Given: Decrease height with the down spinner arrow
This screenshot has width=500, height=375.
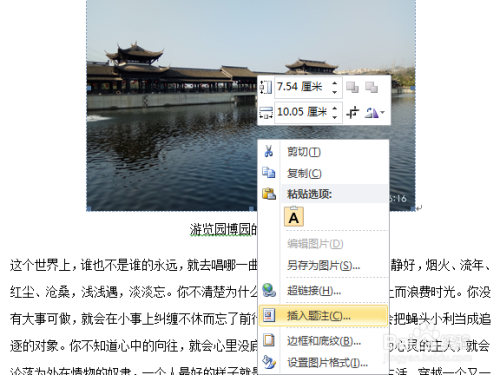Looking at the screenshot, I should click(335, 92).
